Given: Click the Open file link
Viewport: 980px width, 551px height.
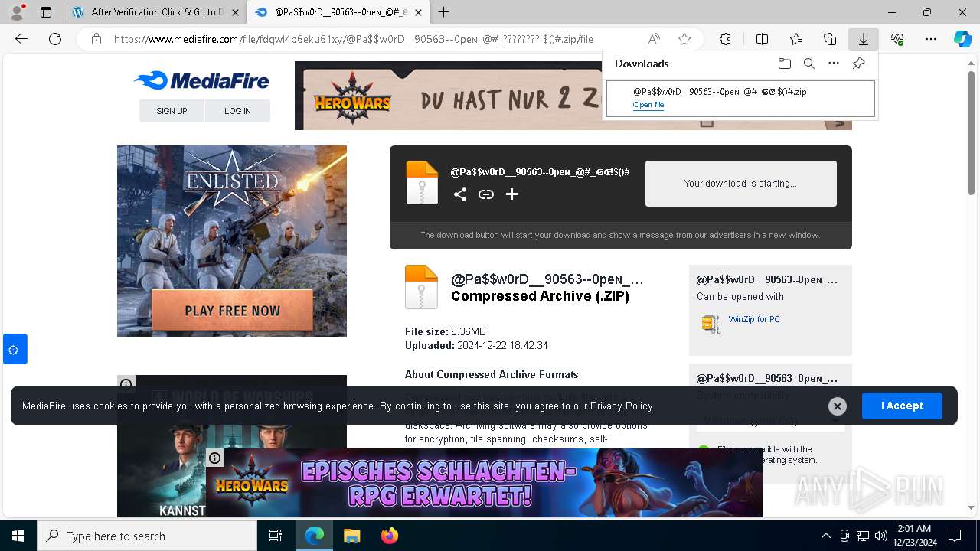Looking at the screenshot, I should coord(648,105).
